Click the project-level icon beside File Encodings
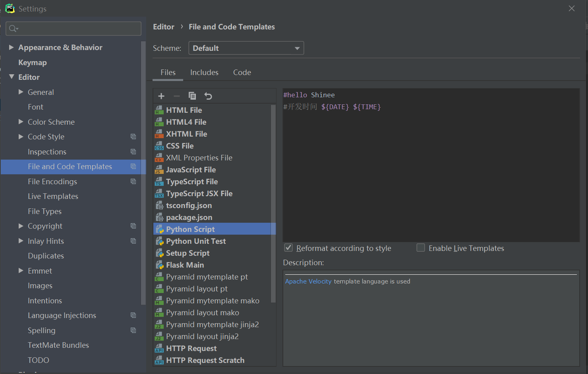 [133, 181]
